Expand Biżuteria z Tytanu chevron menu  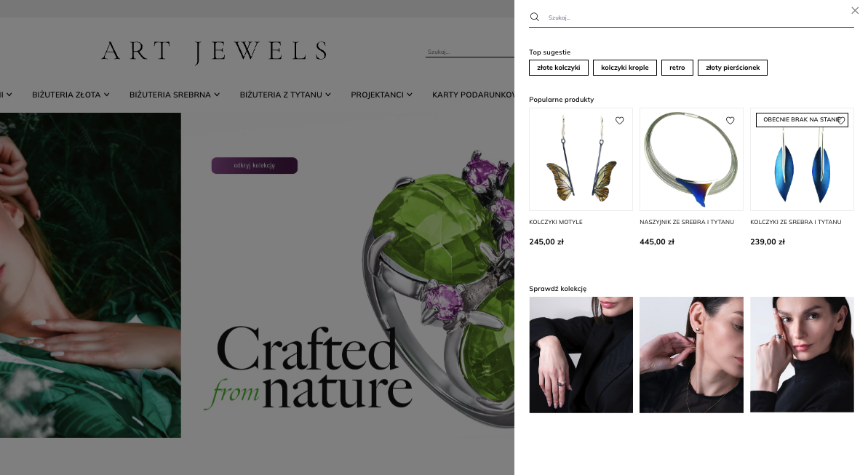[285, 95]
